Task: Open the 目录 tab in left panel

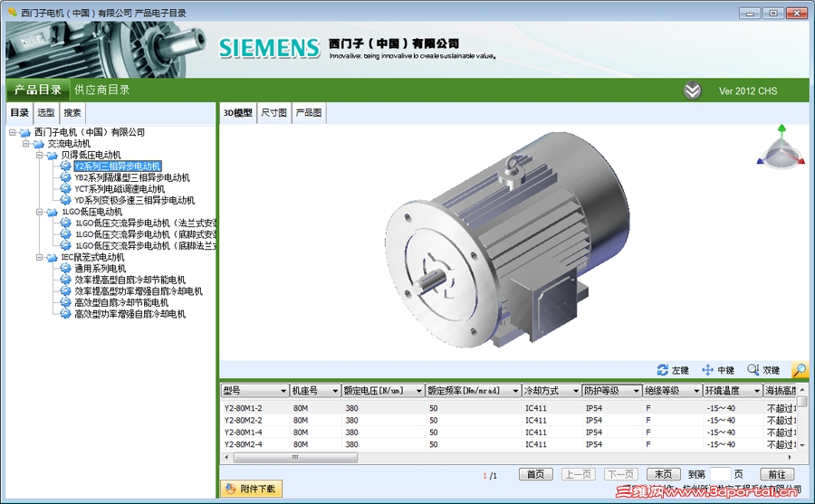Action: click(20, 113)
